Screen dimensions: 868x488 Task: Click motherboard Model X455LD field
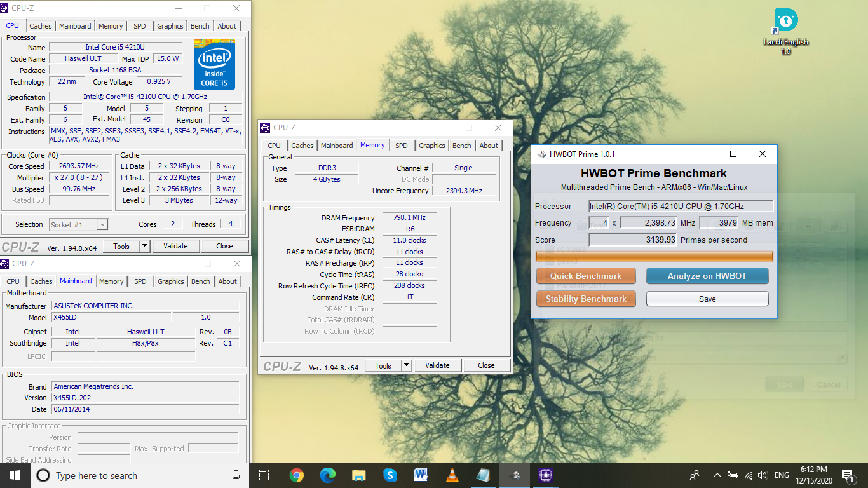pos(110,317)
